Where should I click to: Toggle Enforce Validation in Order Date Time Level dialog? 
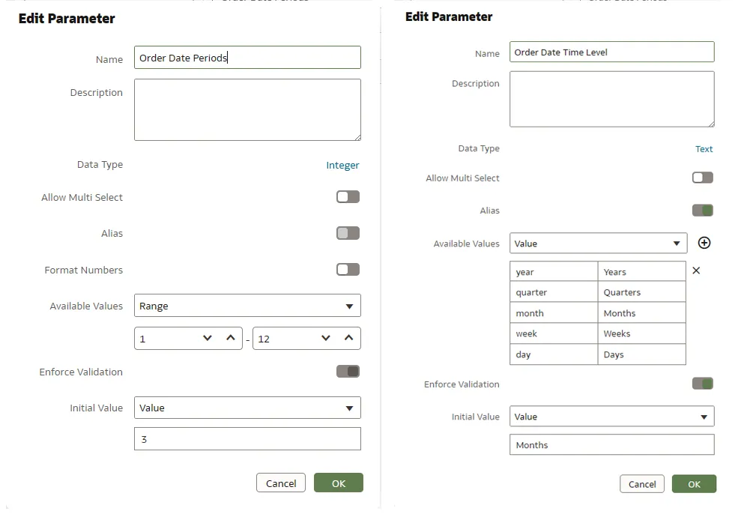tap(702, 384)
